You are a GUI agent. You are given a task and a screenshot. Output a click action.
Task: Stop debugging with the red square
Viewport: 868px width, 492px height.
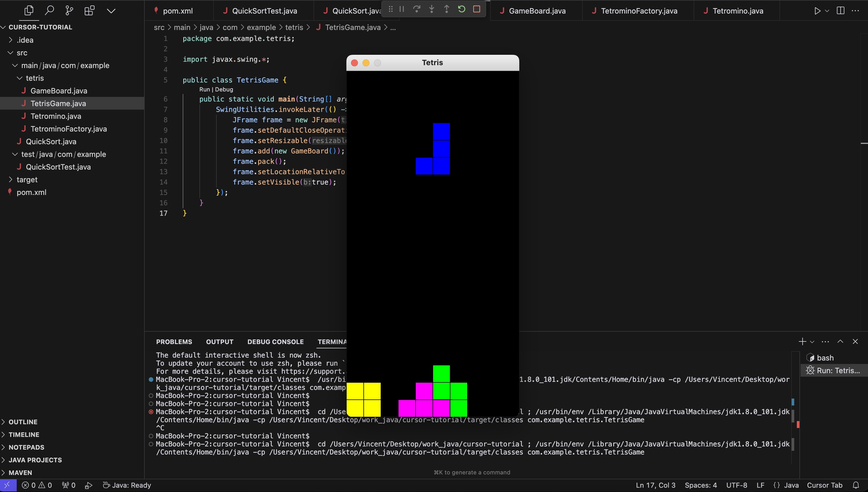click(476, 9)
